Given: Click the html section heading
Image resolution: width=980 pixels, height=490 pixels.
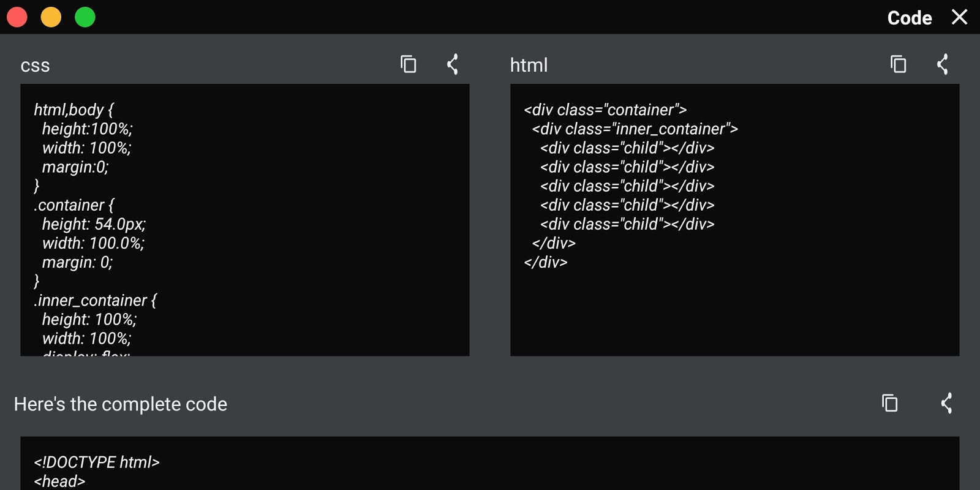Looking at the screenshot, I should pyautogui.click(x=529, y=65).
